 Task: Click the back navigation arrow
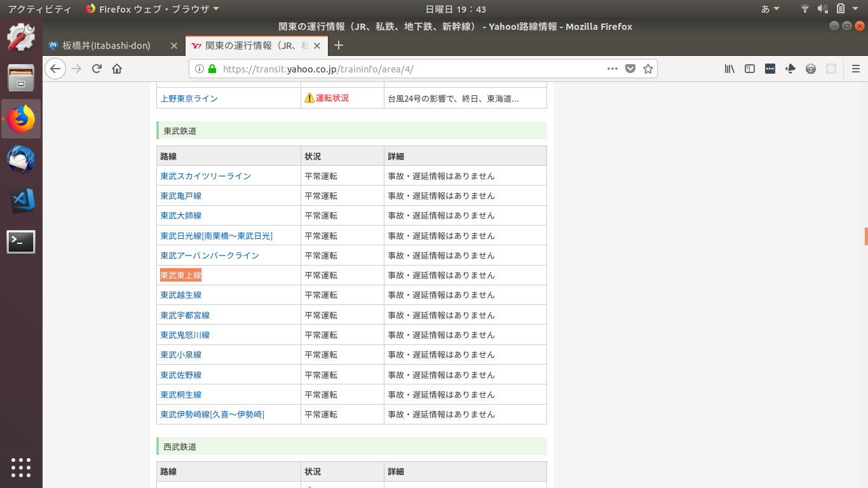tap(55, 69)
